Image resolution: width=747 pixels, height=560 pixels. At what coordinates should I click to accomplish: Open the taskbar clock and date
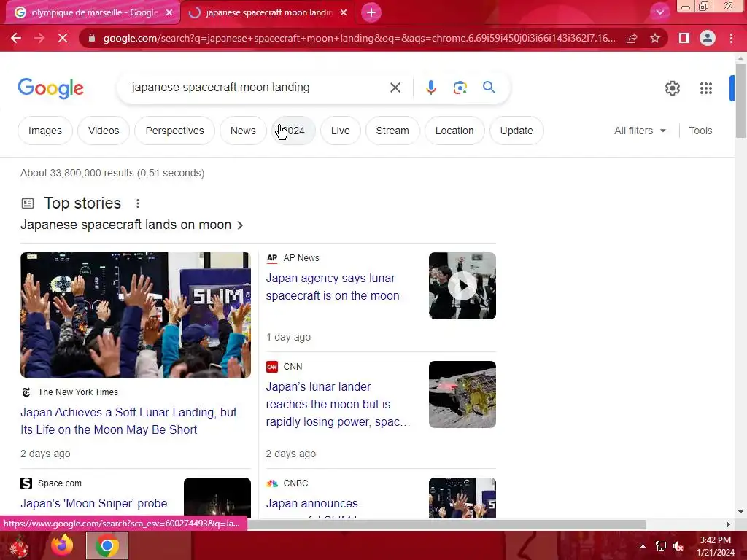pyautogui.click(x=716, y=546)
